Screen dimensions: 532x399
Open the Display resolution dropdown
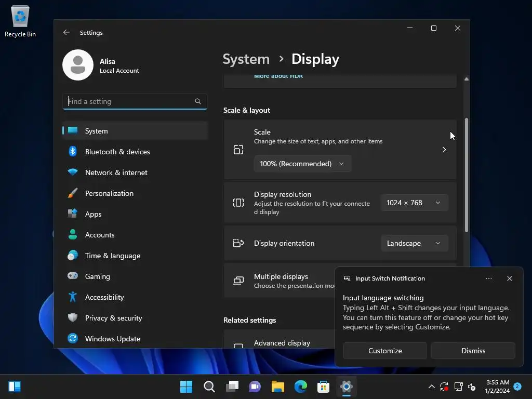(414, 203)
